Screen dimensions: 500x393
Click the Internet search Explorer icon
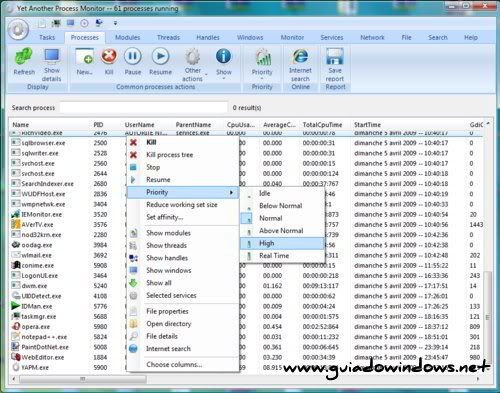(x=300, y=56)
